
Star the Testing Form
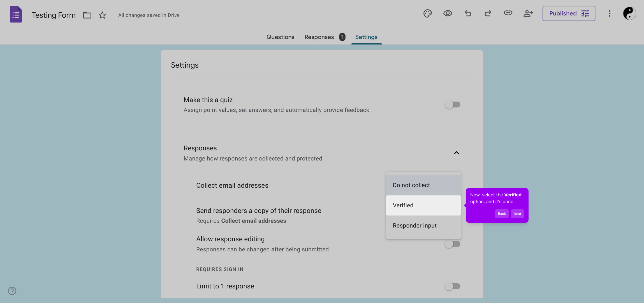click(x=102, y=15)
